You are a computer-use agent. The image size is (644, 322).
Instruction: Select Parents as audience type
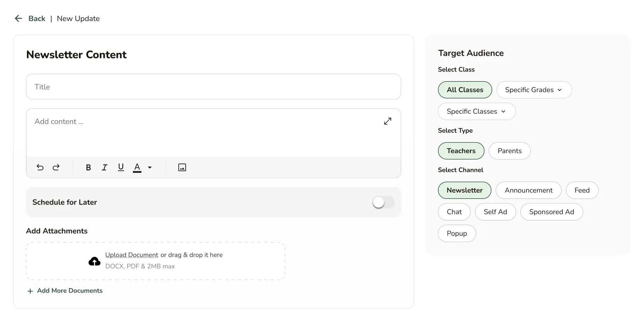(x=509, y=151)
